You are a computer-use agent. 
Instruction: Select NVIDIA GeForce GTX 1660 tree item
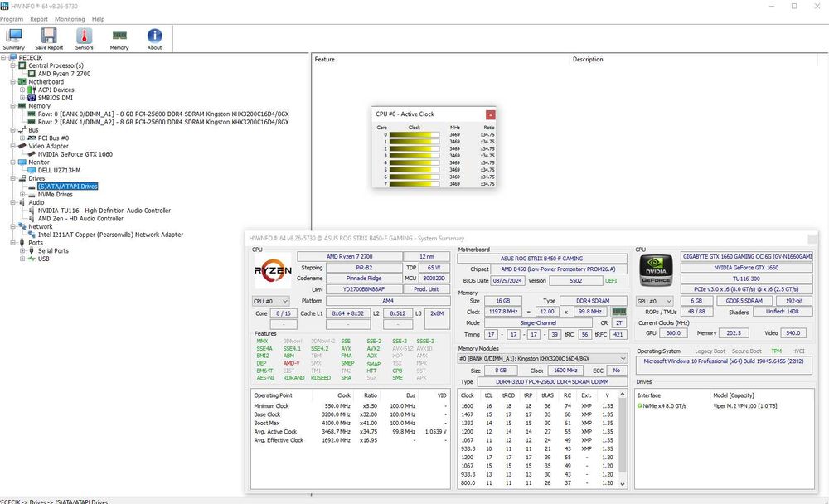click(x=75, y=154)
